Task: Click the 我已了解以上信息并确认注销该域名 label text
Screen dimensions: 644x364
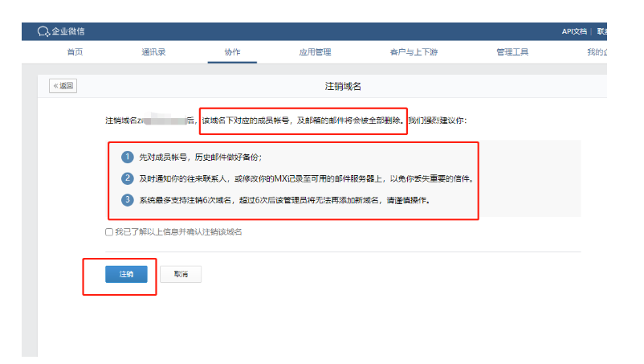Action: click(x=177, y=232)
